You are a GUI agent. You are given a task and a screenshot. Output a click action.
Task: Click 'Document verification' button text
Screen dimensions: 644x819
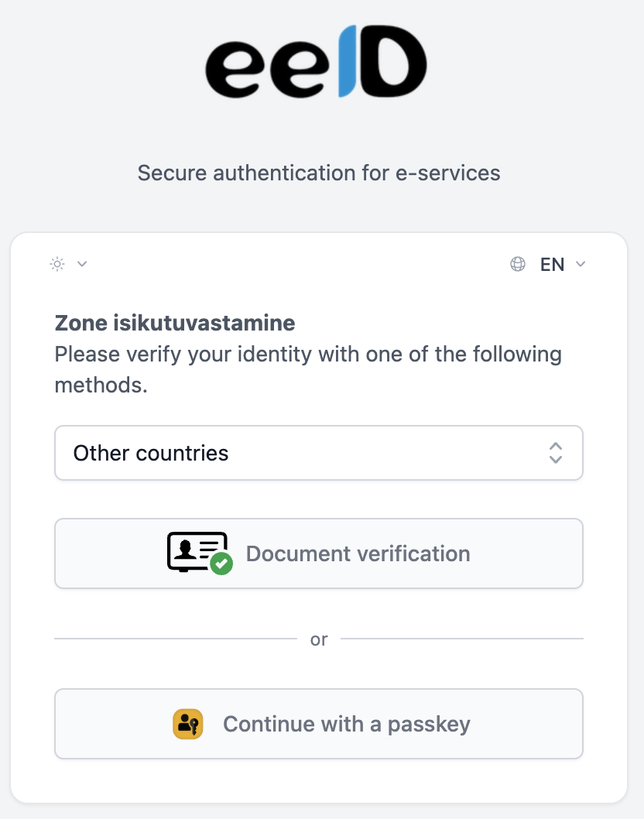coord(358,554)
